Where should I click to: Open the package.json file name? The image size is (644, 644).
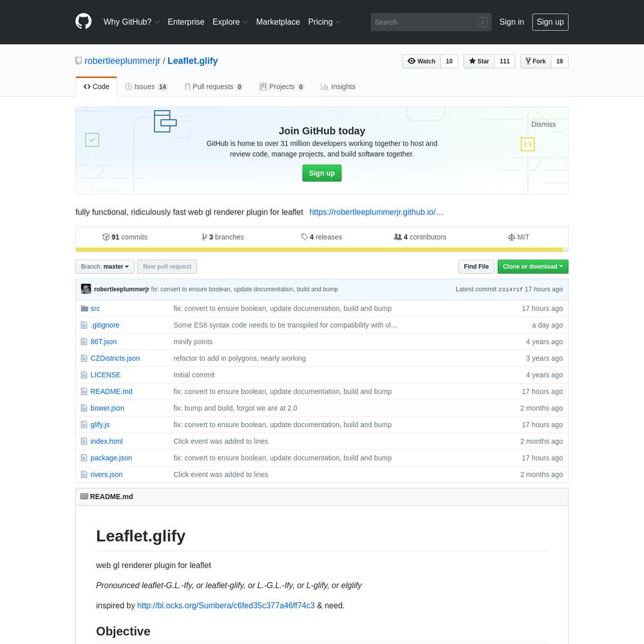click(x=111, y=458)
